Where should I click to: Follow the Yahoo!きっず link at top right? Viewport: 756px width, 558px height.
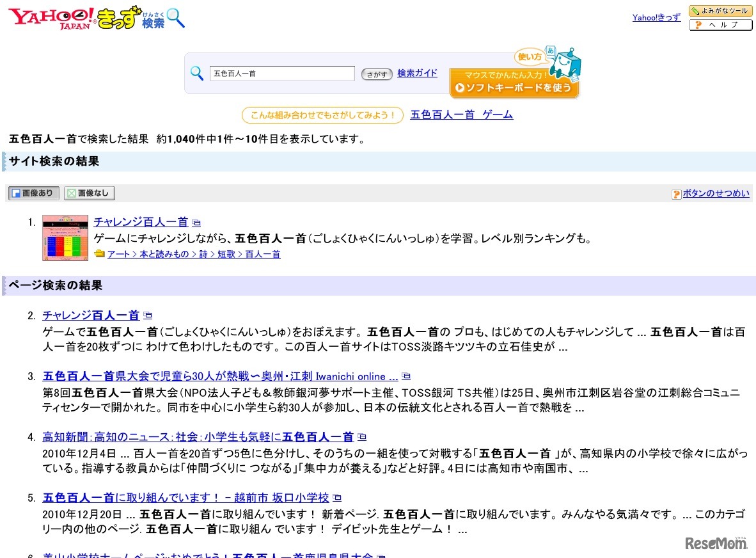coord(656,18)
